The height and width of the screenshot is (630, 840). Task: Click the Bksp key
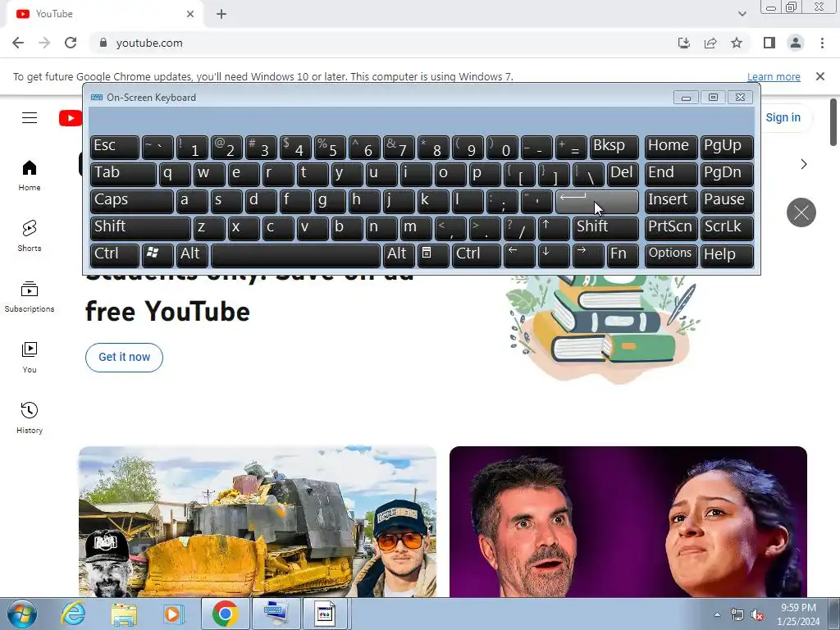[x=614, y=147]
